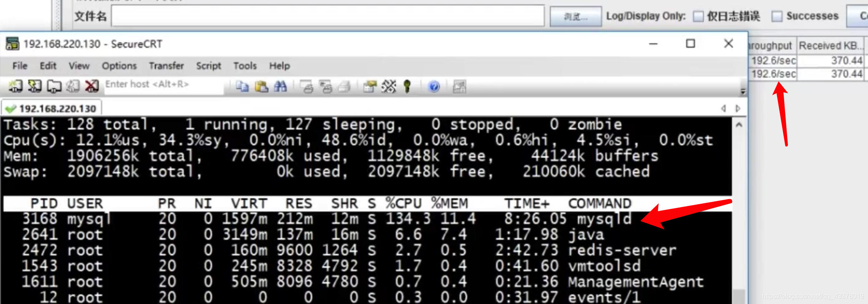Click the 浏览 browse button in JMeter
The height and width of the screenshot is (304, 868).
tap(576, 17)
